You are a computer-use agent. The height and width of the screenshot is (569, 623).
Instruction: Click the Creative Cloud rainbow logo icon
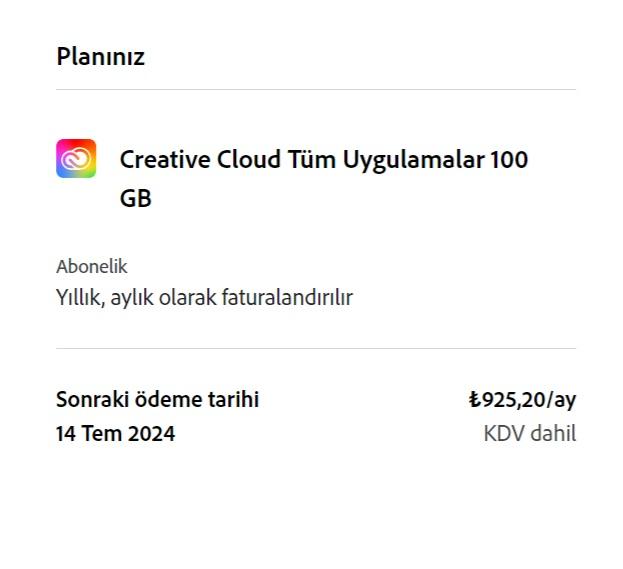pos(76,159)
